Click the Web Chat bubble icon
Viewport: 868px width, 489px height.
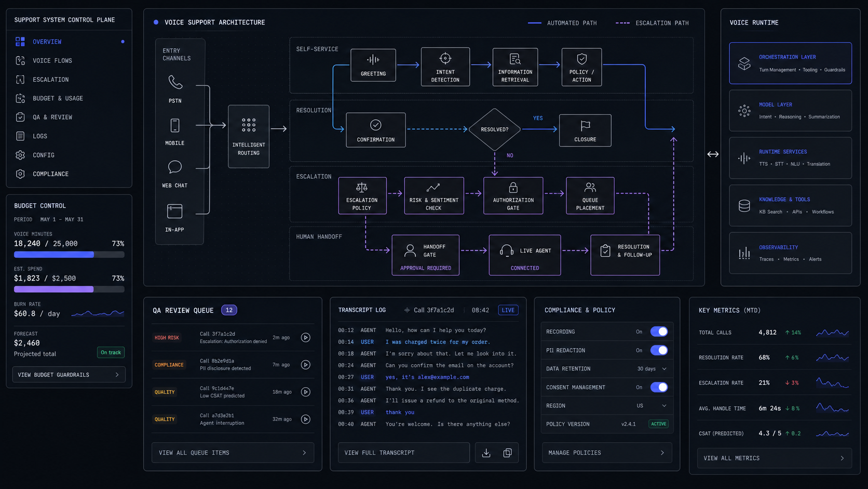[175, 167]
